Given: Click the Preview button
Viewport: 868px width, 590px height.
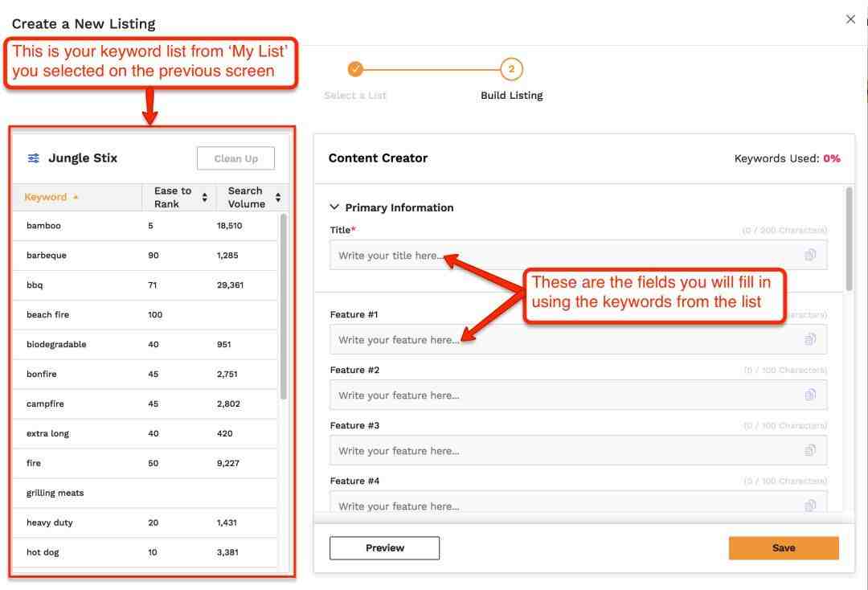Looking at the screenshot, I should pos(384,548).
